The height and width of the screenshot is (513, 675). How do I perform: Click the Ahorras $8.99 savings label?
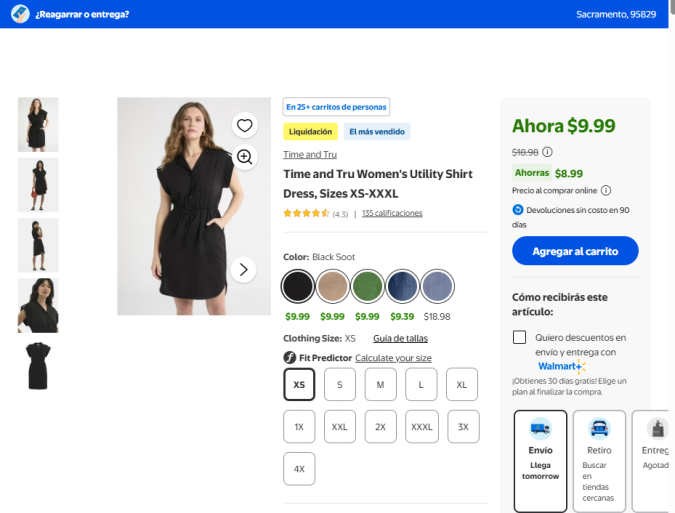point(548,173)
